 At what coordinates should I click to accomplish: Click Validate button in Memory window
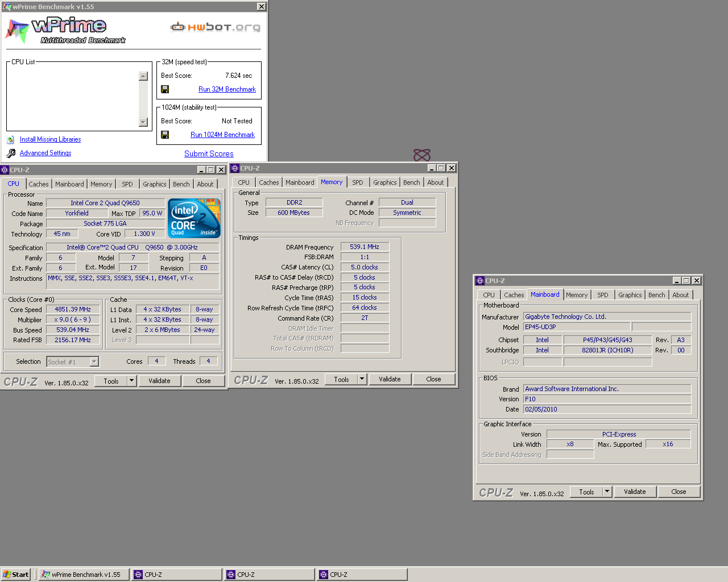pos(390,379)
